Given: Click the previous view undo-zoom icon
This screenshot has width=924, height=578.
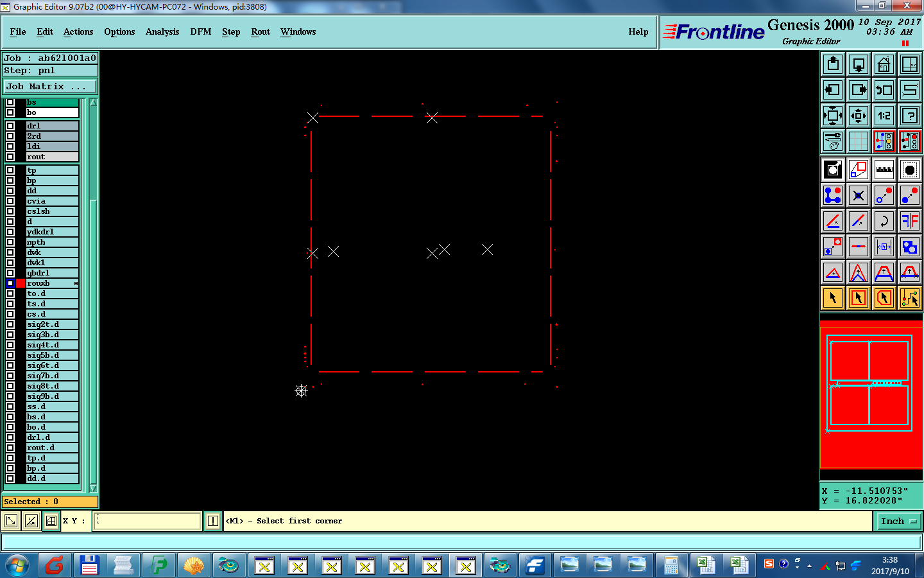Looking at the screenshot, I should tap(884, 90).
